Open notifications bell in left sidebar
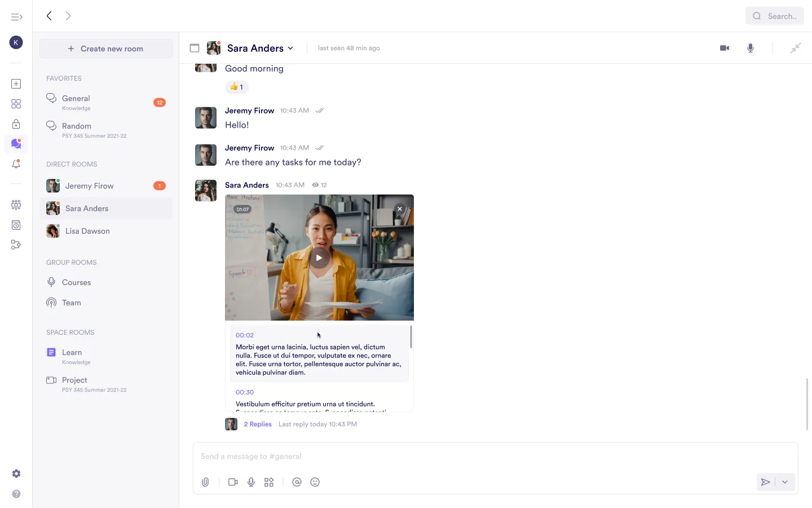812x508 pixels. 16,164
